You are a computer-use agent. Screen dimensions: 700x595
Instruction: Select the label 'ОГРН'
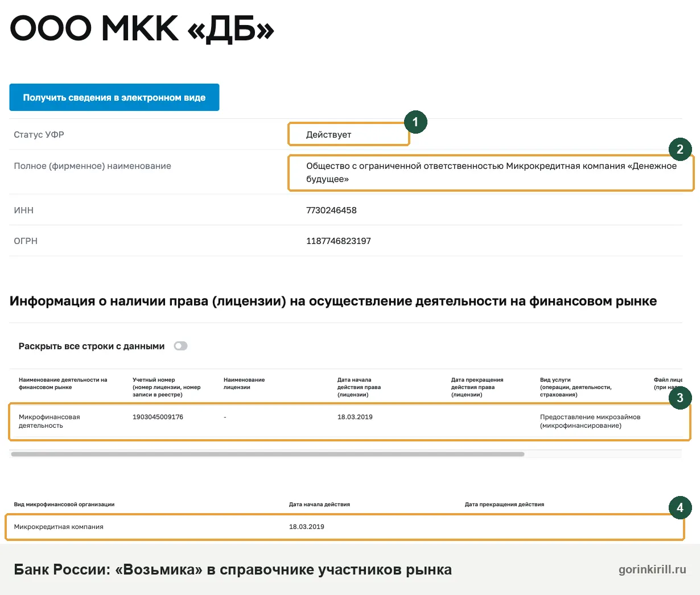pyautogui.click(x=26, y=241)
